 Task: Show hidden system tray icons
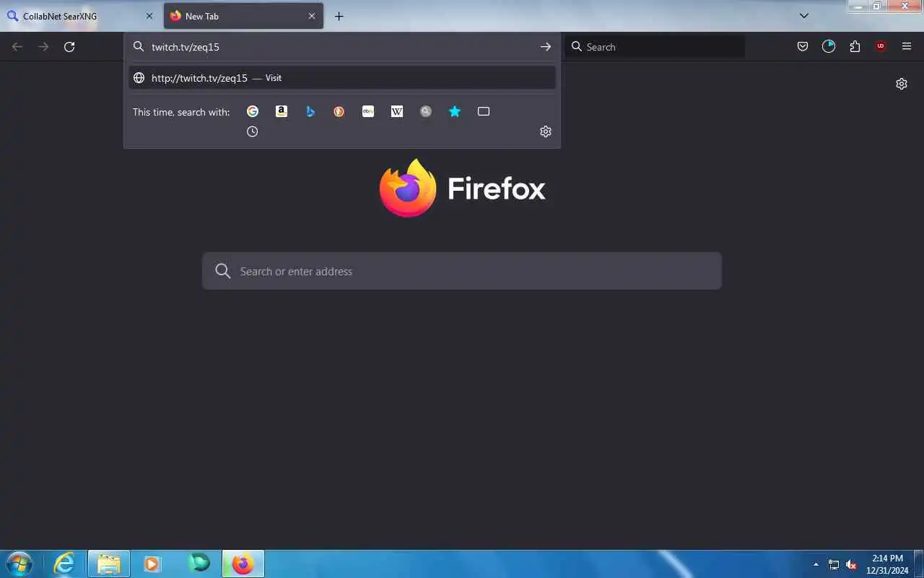coord(816,564)
